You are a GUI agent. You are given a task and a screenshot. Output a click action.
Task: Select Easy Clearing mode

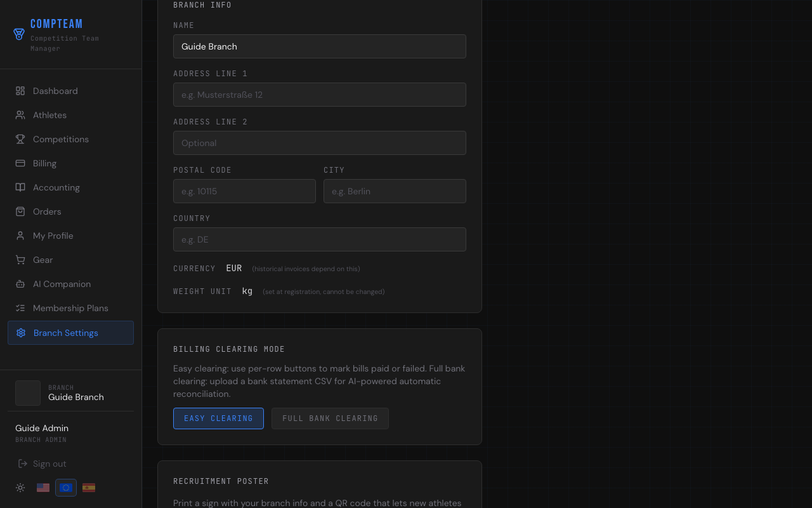(218, 418)
